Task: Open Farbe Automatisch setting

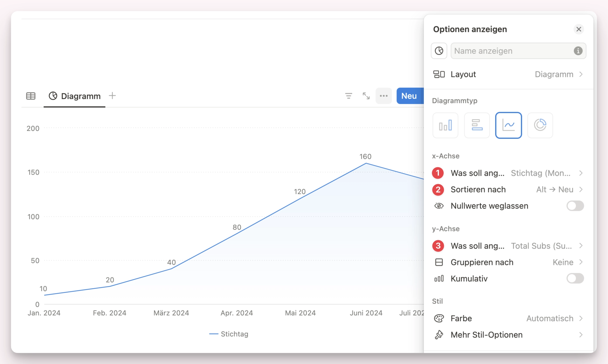Action: [508, 318]
